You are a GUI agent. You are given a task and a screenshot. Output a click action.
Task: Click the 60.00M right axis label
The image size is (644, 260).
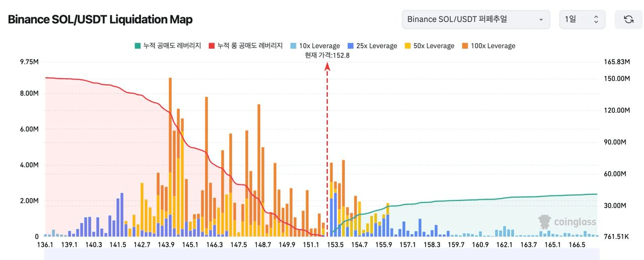pos(615,174)
